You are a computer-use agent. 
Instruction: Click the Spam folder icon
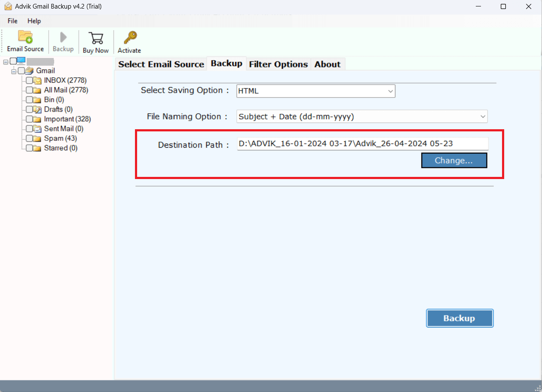tap(37, 138)
